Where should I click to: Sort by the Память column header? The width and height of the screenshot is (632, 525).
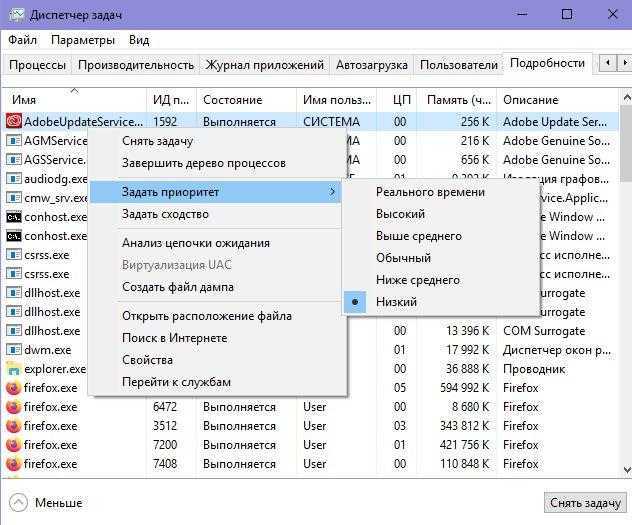(x=459, y=100)
